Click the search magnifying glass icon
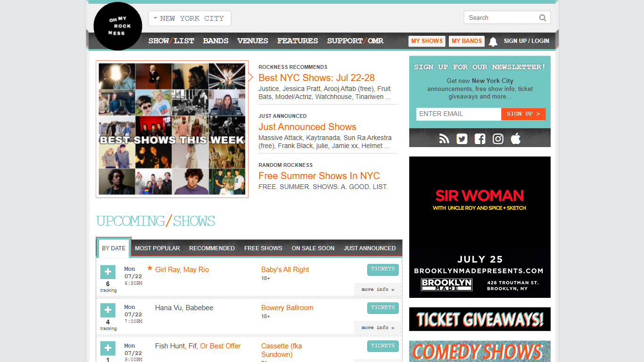Viewport: 644px width, 362px height. 543,17
